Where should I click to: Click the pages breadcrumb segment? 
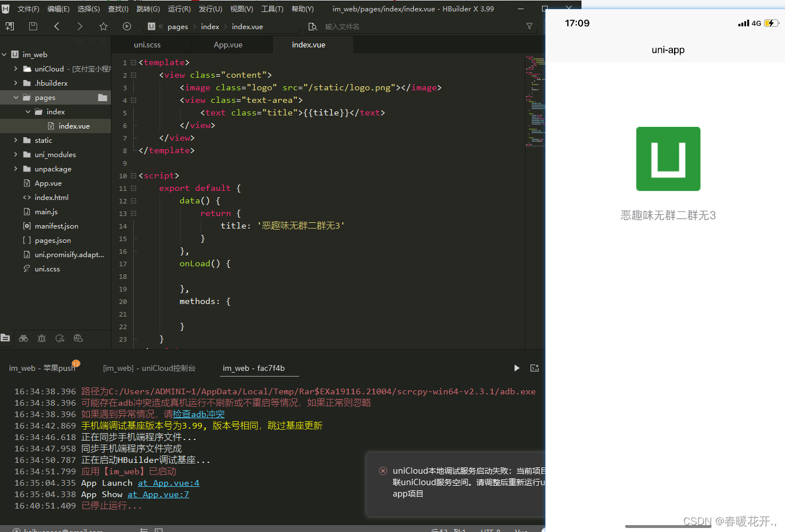[x=178, y=27]
